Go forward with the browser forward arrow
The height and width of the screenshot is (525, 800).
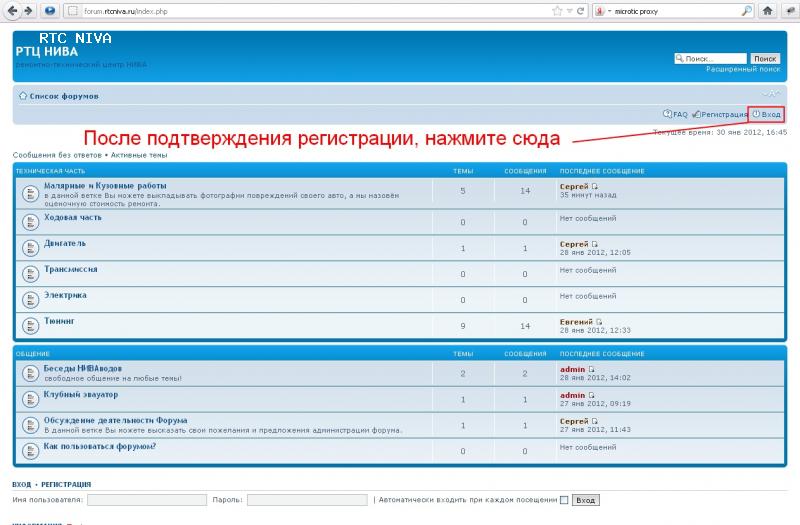coord(29,10)
